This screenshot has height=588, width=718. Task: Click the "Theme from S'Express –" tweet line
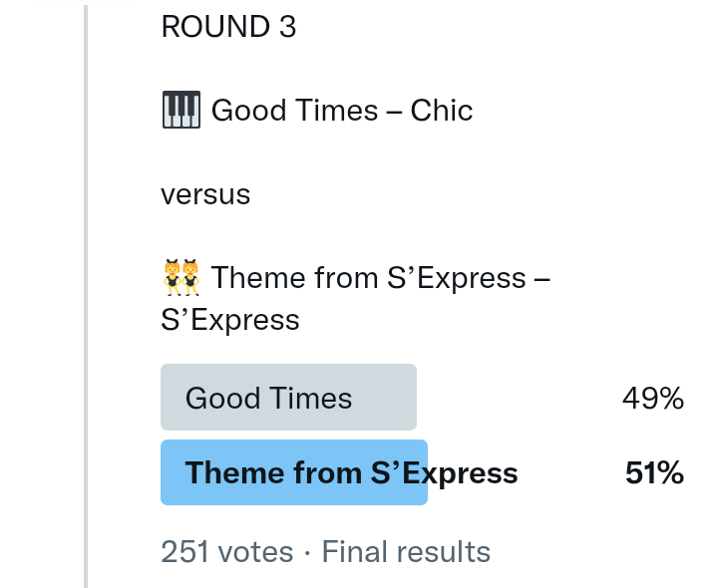(x=381, y=278)
